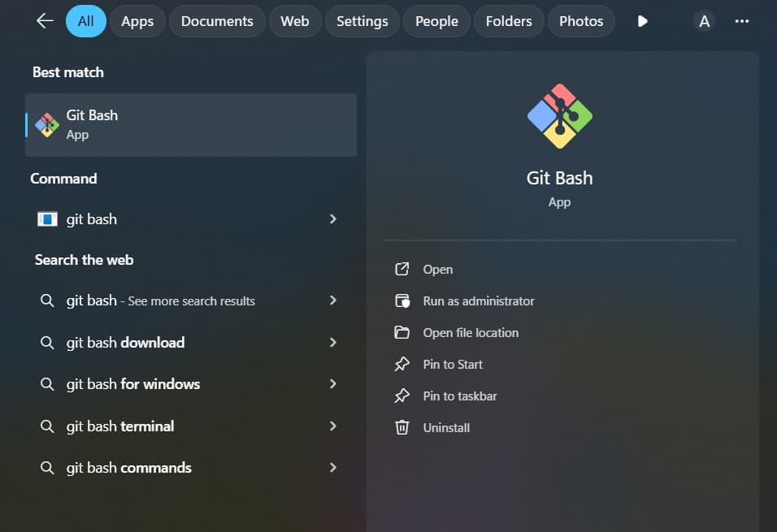Click the small Git Bash icon in Best match
This screenshot has height=532, width=777.
coord(47,125)
